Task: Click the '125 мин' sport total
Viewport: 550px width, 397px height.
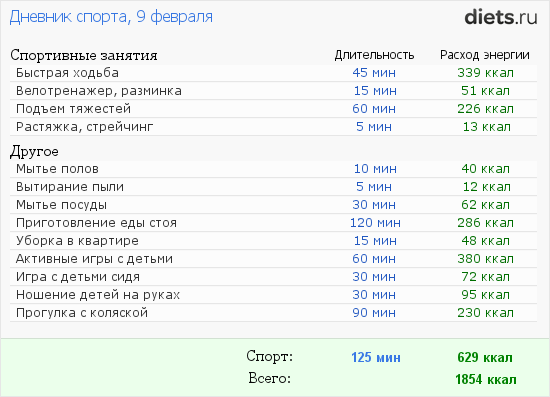Action: [x=376, y=358]
